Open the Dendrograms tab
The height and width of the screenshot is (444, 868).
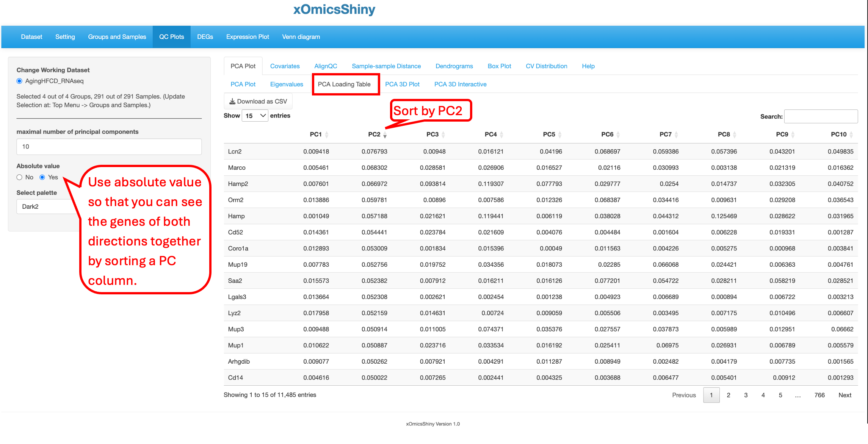454,66
